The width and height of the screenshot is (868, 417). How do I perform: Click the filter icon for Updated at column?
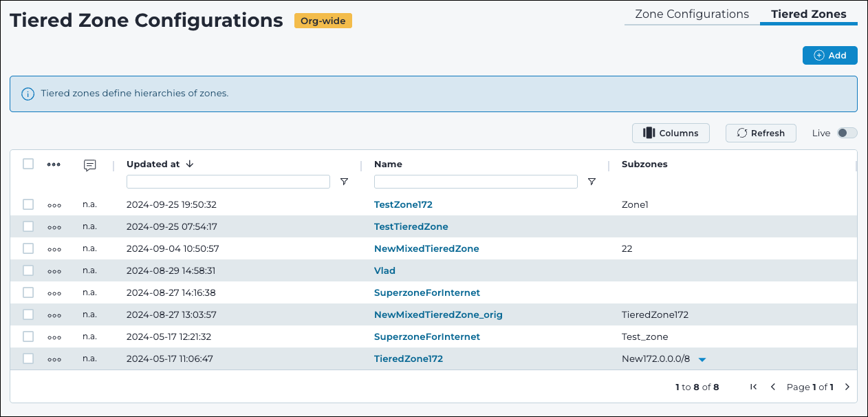[344, 182]
